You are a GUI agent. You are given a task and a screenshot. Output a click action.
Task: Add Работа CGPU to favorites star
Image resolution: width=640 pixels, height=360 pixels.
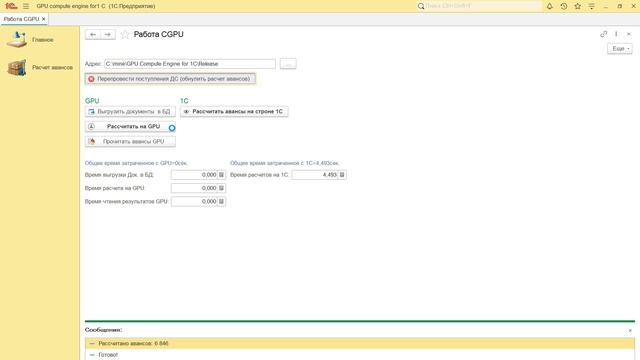tap(125, 35)
